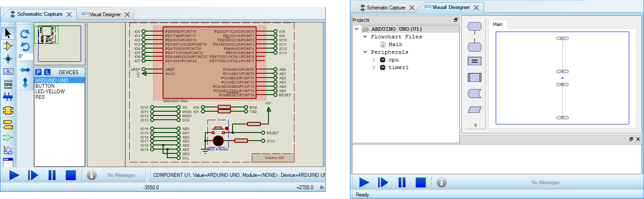Select the Selection Mode arrow tool

point(8,33)
